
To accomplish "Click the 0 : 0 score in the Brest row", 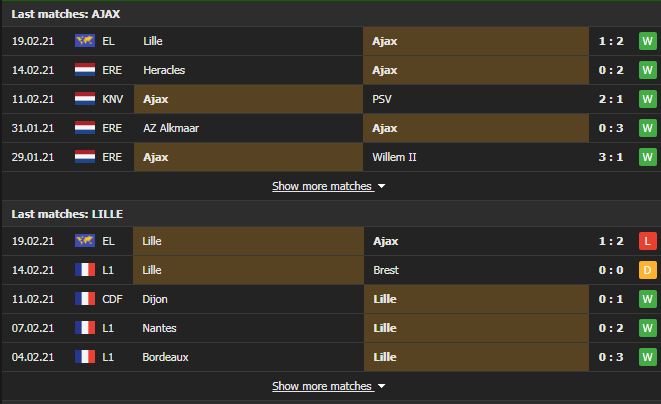I will click(611, 270).
